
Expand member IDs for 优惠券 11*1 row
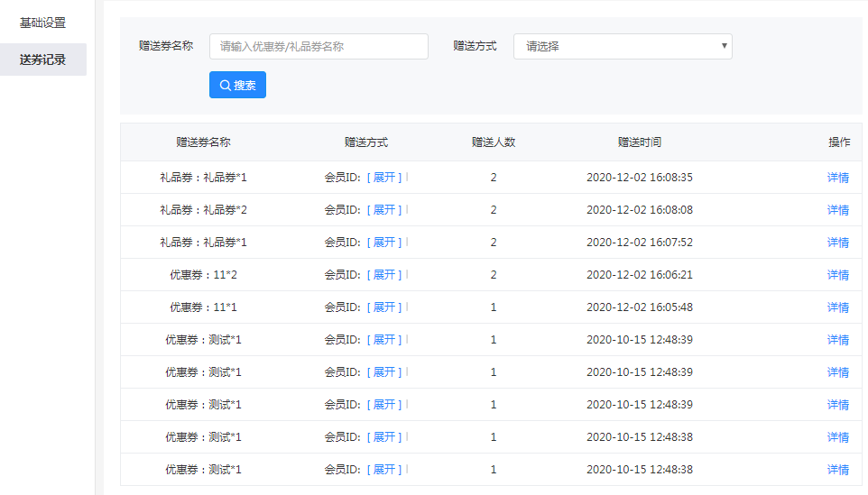tap(384, 307)
